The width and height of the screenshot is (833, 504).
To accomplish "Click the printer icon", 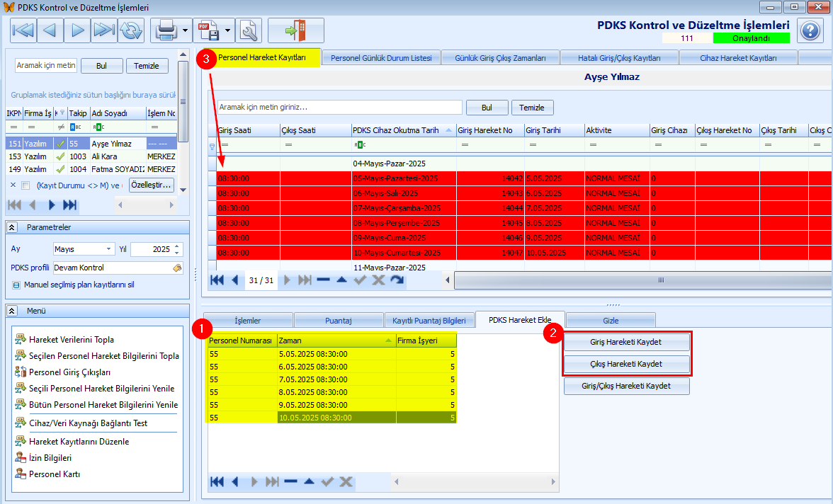I will click(x=166, y=30).
